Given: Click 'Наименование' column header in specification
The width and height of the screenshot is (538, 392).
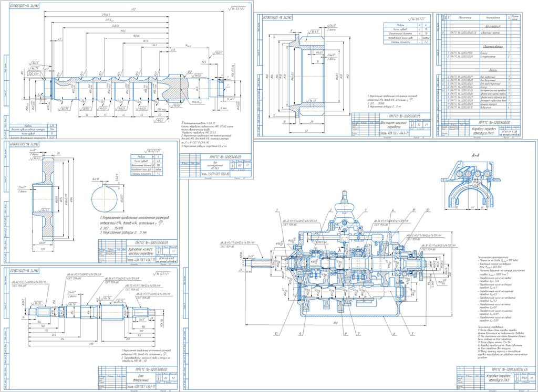Looking at the screenshot, I should coord(492,17).
